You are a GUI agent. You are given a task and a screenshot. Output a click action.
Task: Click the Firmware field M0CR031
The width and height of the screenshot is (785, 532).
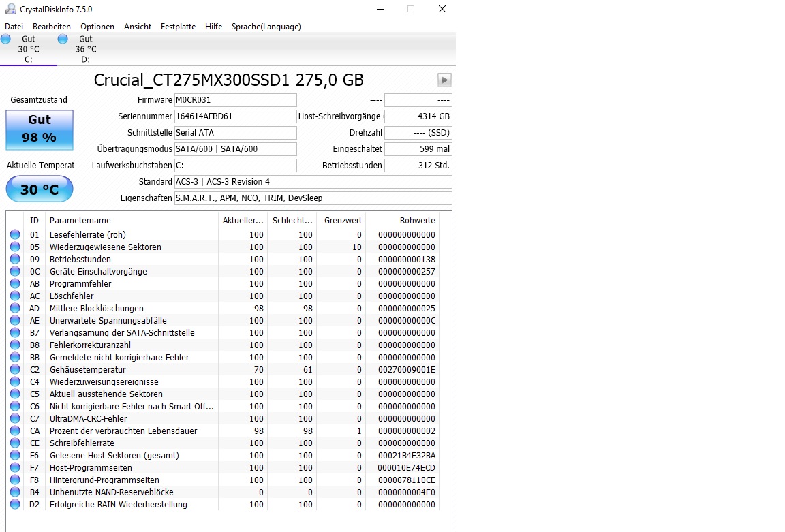[235, 100]
